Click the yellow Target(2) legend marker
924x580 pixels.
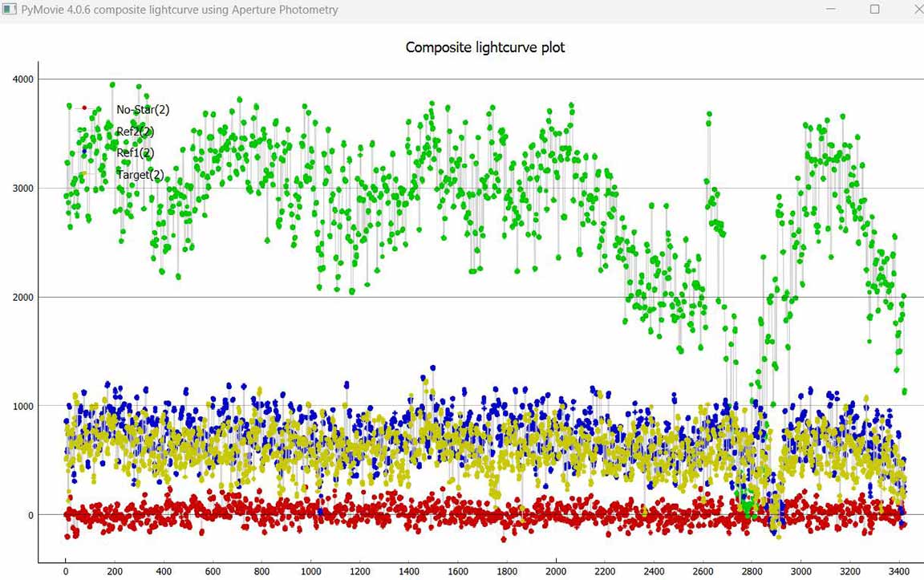[x=84, y=173]
